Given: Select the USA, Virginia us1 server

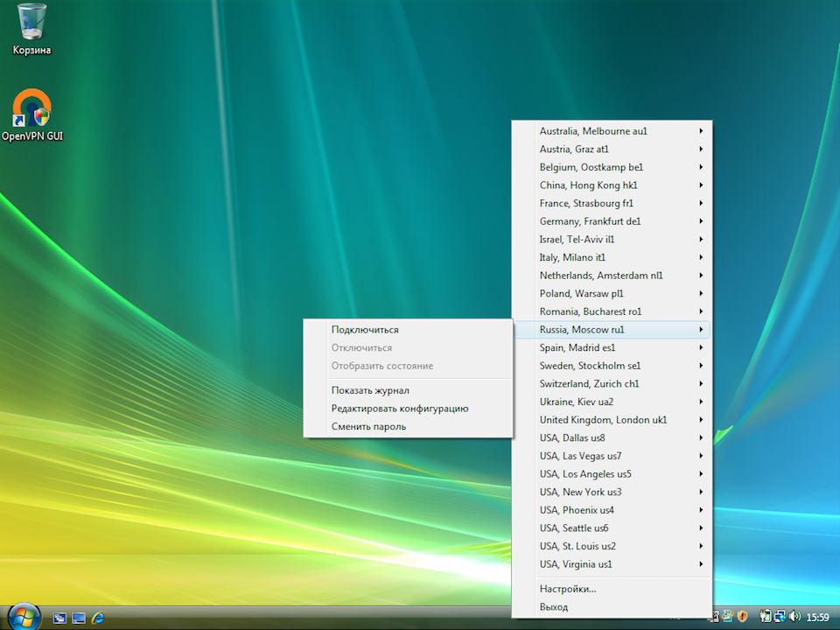Looking at the screenshot, I should click(612, 564).
